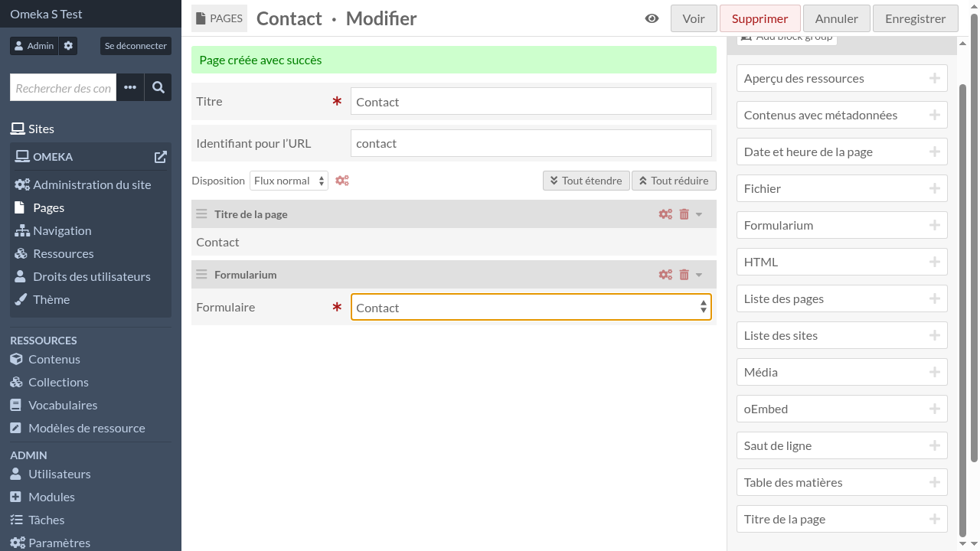Image resolution: width=980 pixels, height=551 pixels.
Task: Click the Identifiant pour l'URL field
Action: pyautogui.click(x=531, y=143)
